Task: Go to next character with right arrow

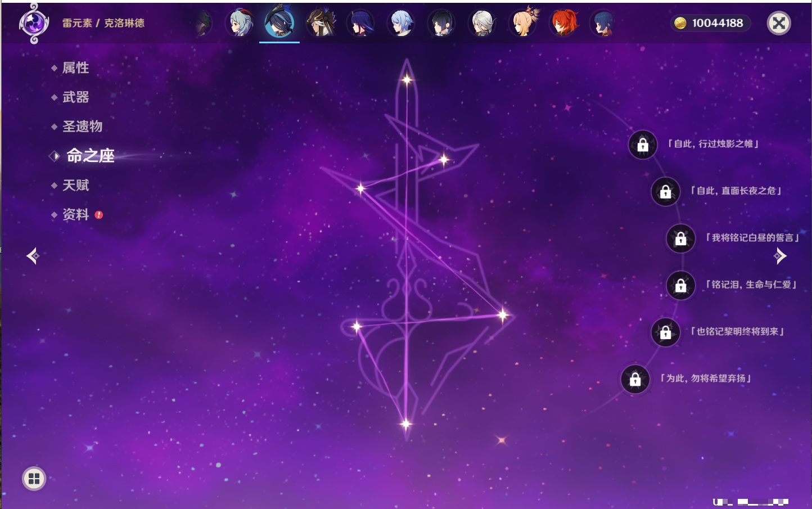Action: click(x=780, y=256)
